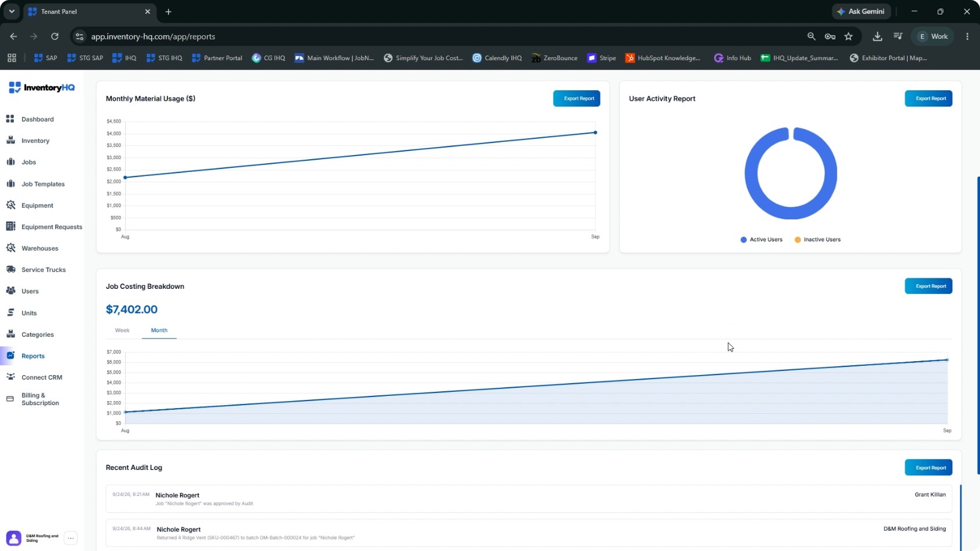Image resolution: width=980 pixels, height=551 pixels.
Task: Open the Jobs sidebar icon
Action: 10,162
